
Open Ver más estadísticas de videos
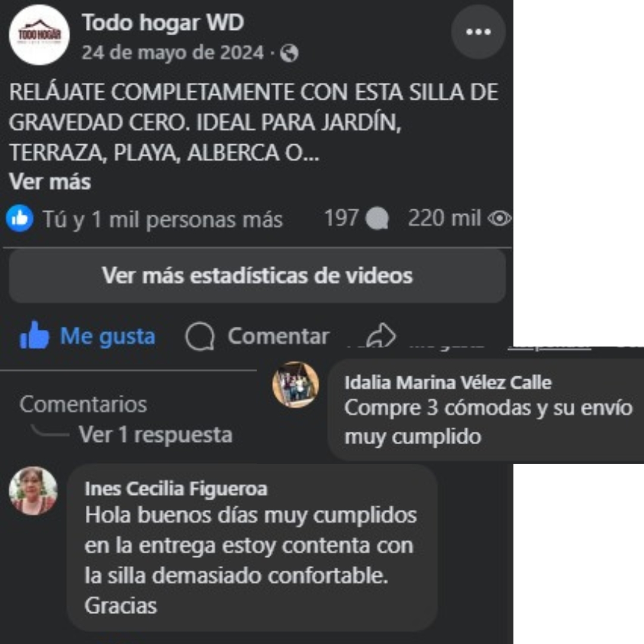pos(257,275)
